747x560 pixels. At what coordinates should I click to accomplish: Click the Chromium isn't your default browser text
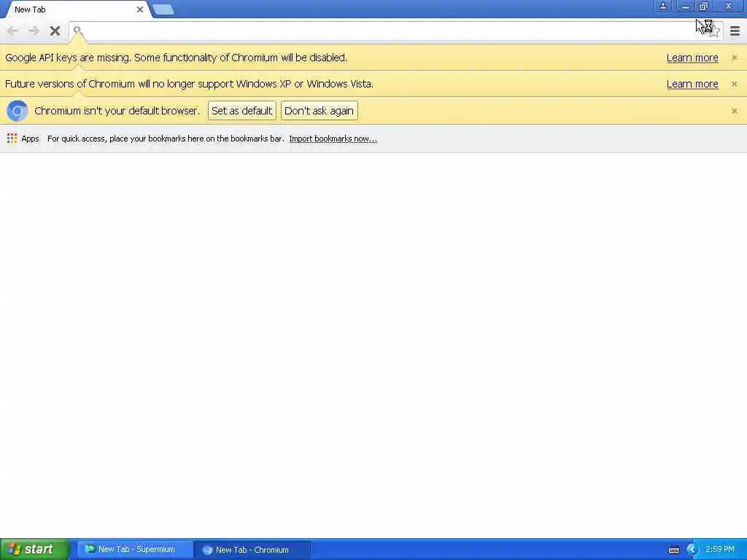pyautogui.click(x=117, y=111)
